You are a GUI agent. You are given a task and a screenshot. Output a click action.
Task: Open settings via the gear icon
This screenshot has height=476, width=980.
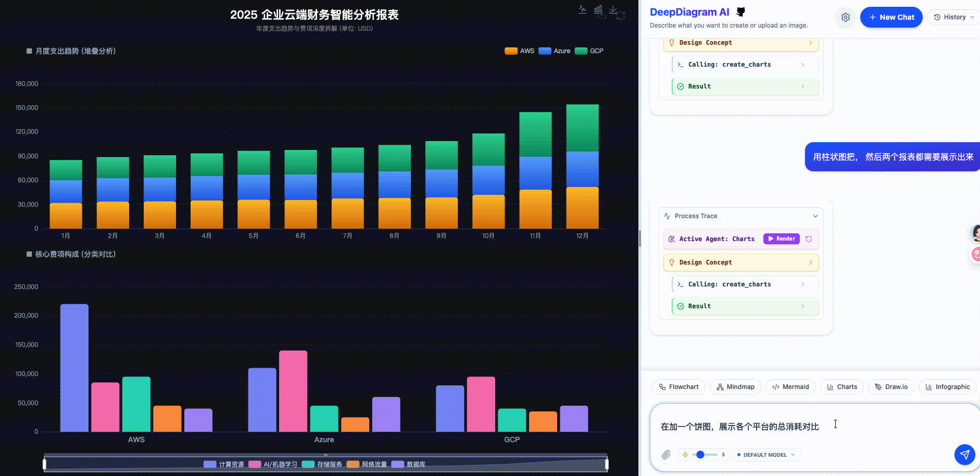846,17
